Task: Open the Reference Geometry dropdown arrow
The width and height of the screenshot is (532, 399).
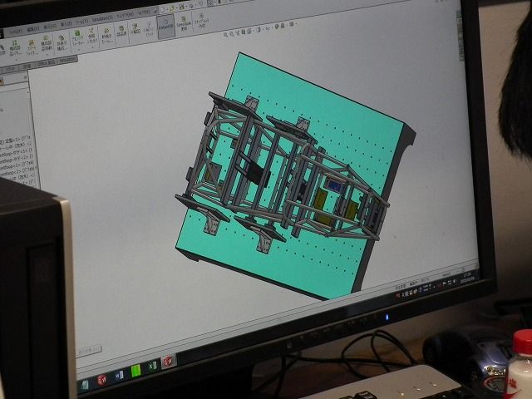Action: pos(92,47)
